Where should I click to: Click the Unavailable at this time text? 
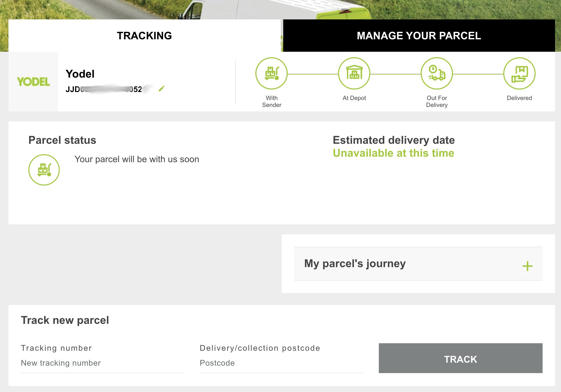[393, 153]
